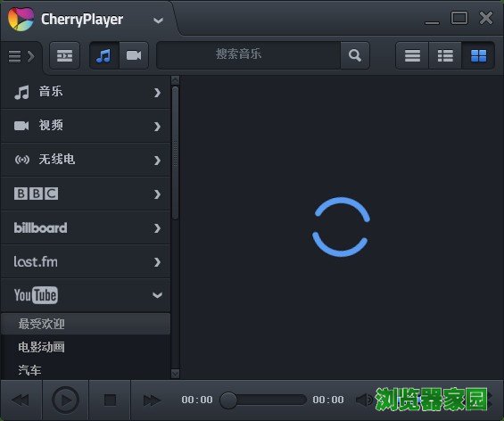This screenshot has width=504, height=421.
Task: Close the CherryPlayer window
Action: tap(485, 18)
